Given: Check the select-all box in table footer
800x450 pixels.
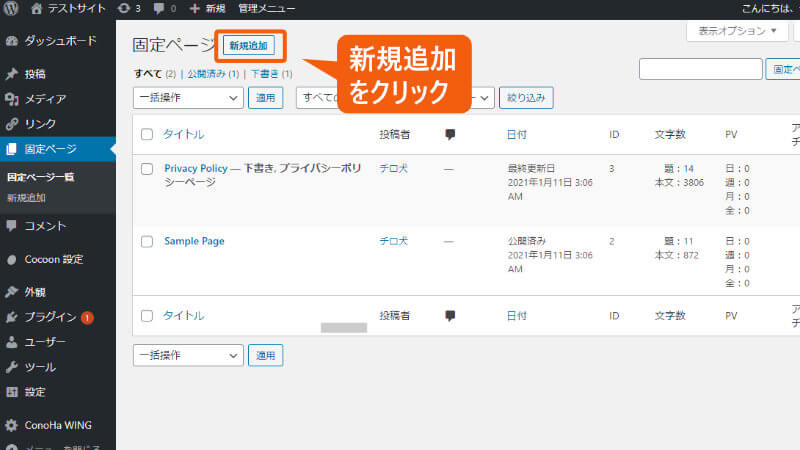Looking at the screenshot, I should [x=147, y=316].
